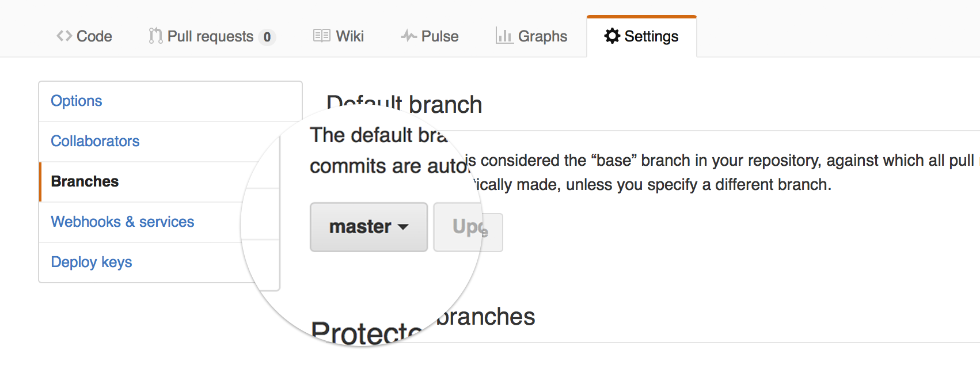
Task: Expand the master default branch dropdown
Action: coord(369,227)
